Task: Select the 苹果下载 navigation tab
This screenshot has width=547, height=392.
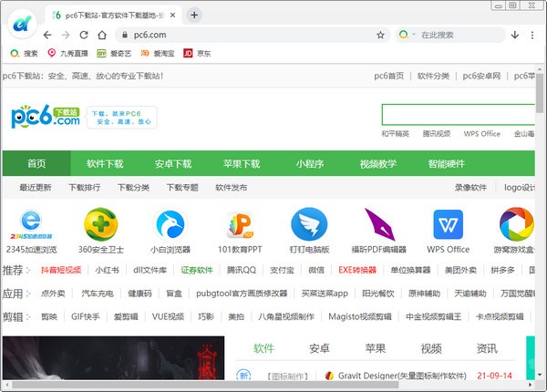Action: (242, 163)
